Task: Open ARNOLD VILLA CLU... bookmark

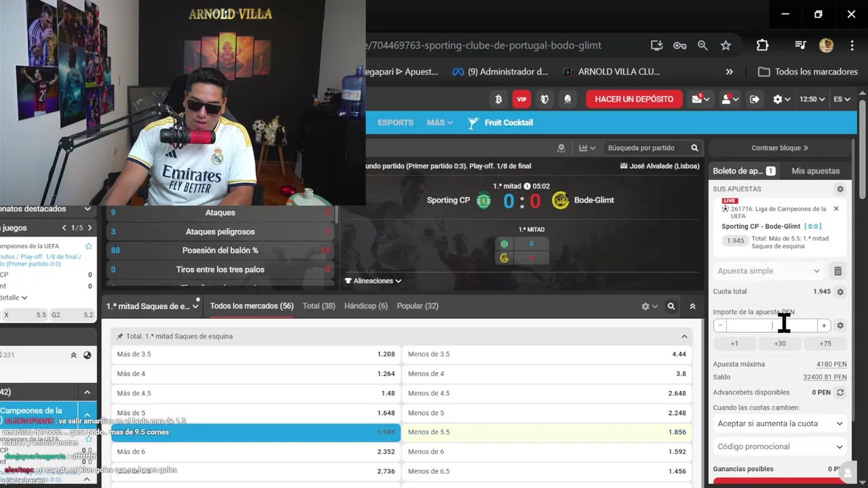Action: pyautogui.click(x=611, y=72)
